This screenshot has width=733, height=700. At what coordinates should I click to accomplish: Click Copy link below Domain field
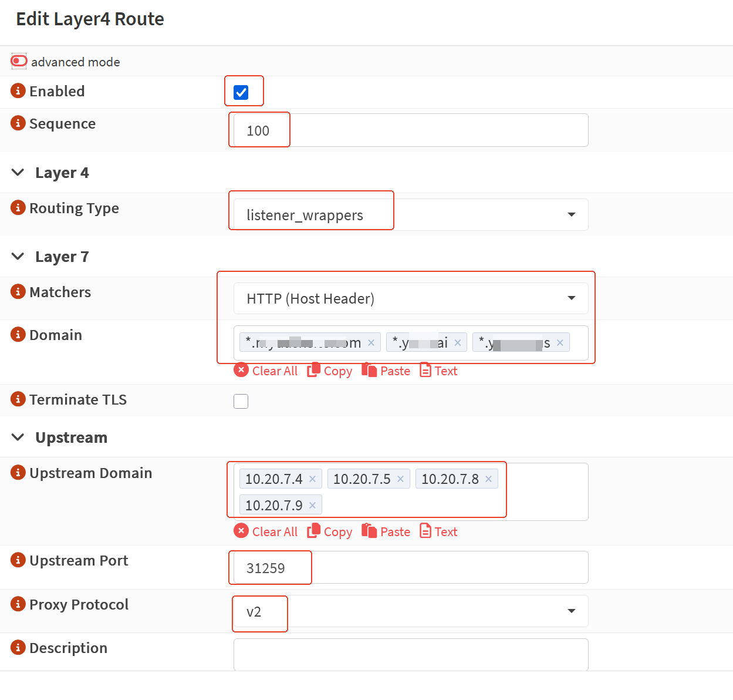click(x=330, y=371)
